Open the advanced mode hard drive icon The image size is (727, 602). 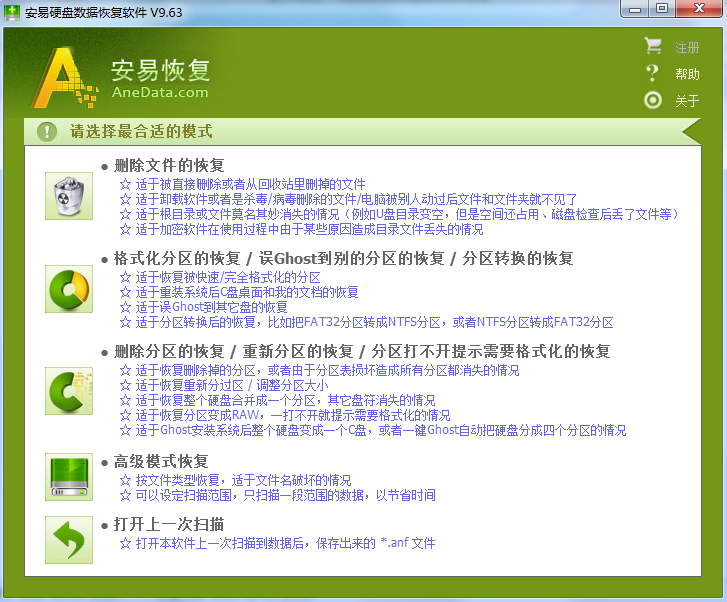tap(69, 477)
